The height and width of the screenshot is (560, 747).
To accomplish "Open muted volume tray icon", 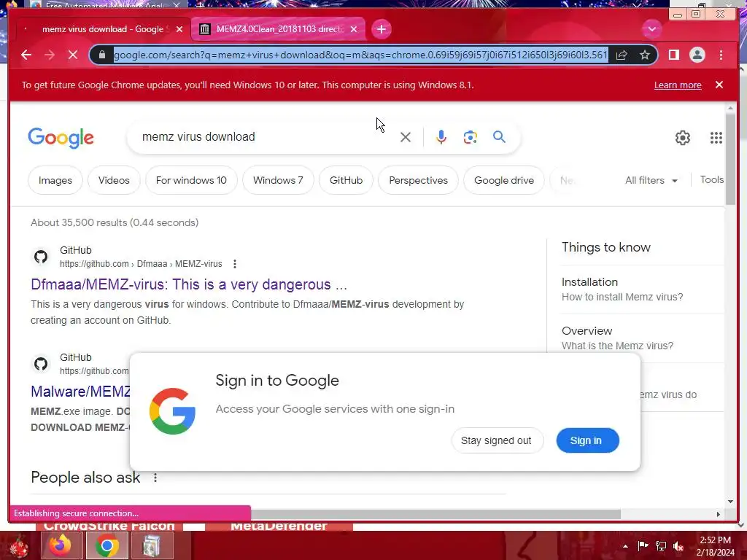I will [x=678, y=546].
